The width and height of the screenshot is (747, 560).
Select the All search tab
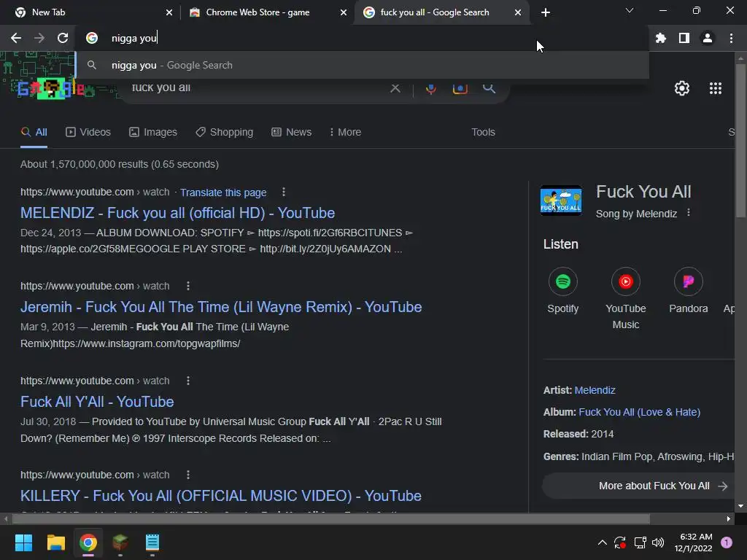(34, 132)
